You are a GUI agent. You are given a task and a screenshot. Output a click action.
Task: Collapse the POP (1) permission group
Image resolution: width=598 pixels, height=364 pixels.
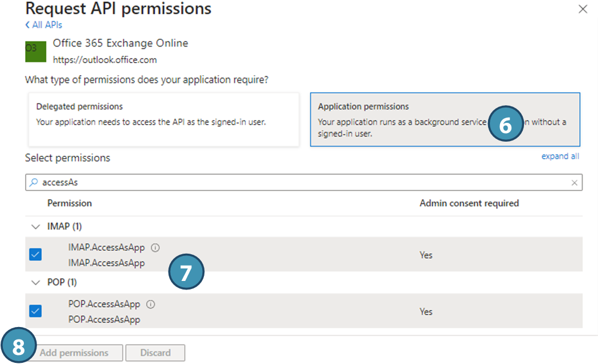click(x=35, y=283)
